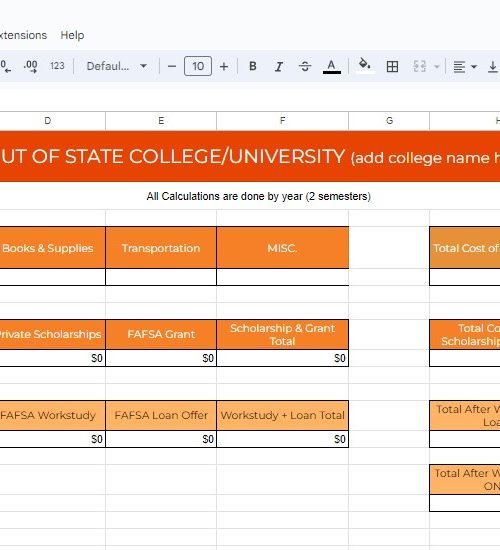Image resolution: width=500 pixels, height=550 pixels.
Task: Select the Transportation header cell
Action: click(161, 248)
